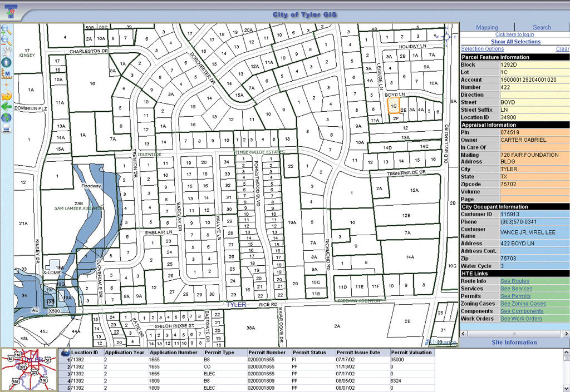The height and width of the screenshot is (392, 570).
Task: Click Show All Selections link
Action: coord(515,42)
